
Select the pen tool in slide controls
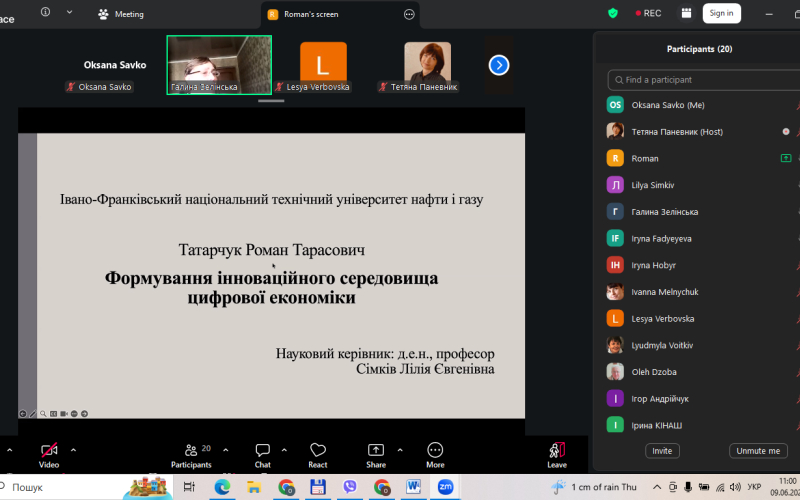coord(33,414)
